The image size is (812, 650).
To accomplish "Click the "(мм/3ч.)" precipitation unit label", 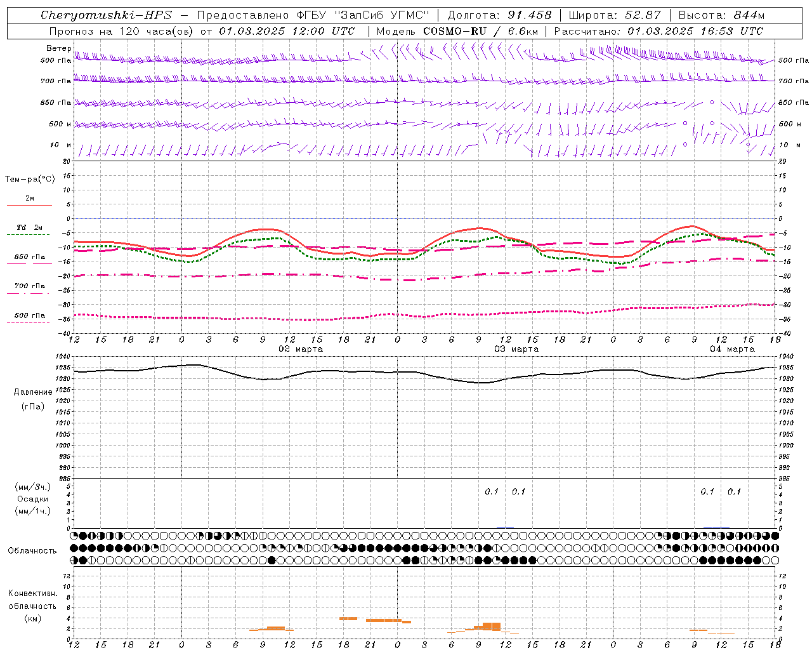I will pyautogui.click(x=33, y=487).
